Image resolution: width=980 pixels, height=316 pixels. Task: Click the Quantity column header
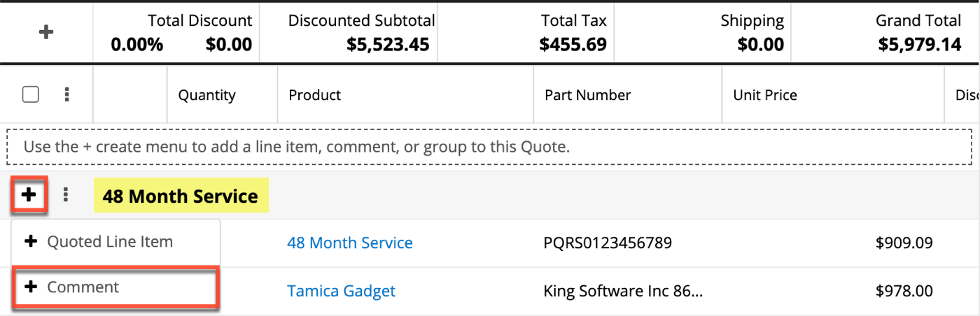point(206,95)
